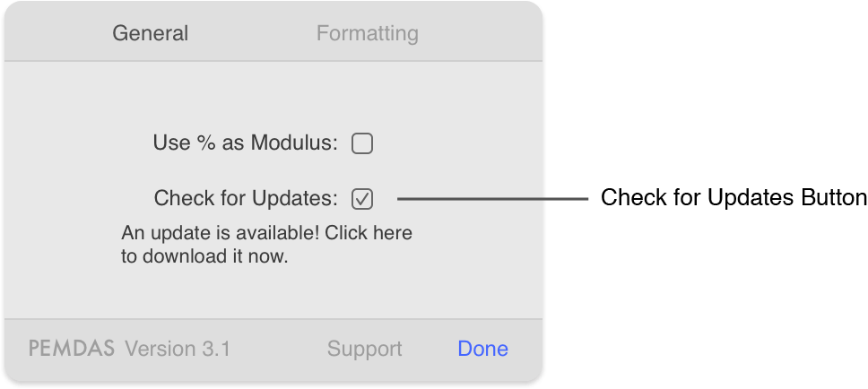
Task: Tick the empty box next to Modulus
Action: pyautogui.click(x=362, y=144)
